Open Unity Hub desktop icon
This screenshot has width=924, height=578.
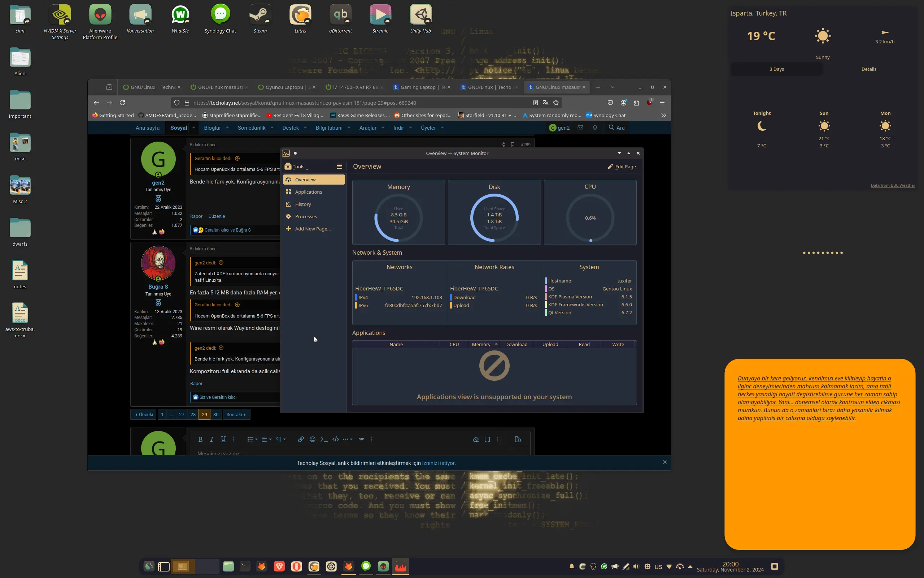420,19
